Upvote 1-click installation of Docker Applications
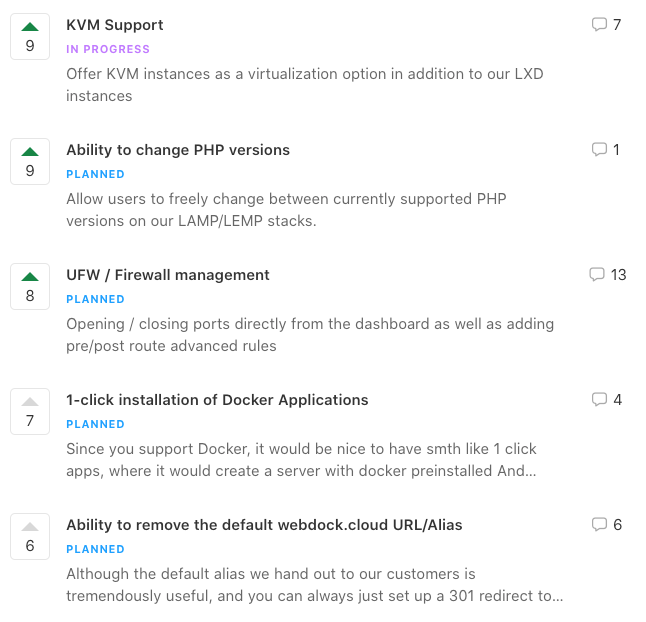The height and width of the screenshot is (622, 646). click(x=30, y=412)
